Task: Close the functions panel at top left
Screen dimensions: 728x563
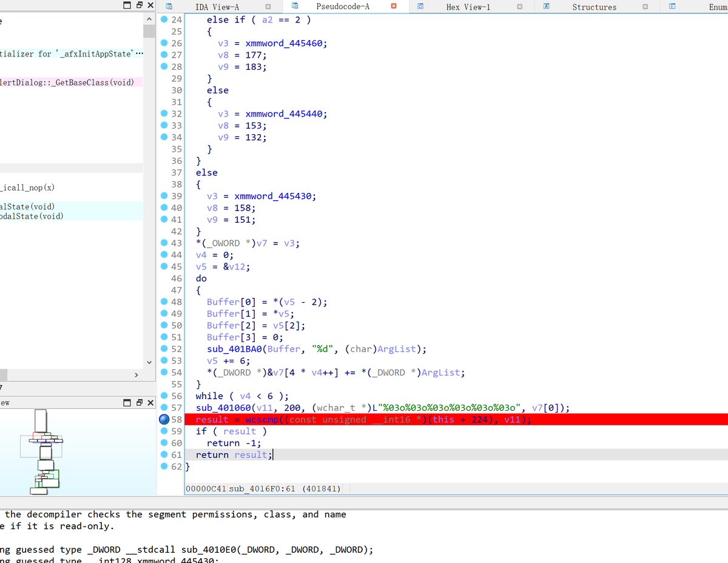Action: coord(150,5)
